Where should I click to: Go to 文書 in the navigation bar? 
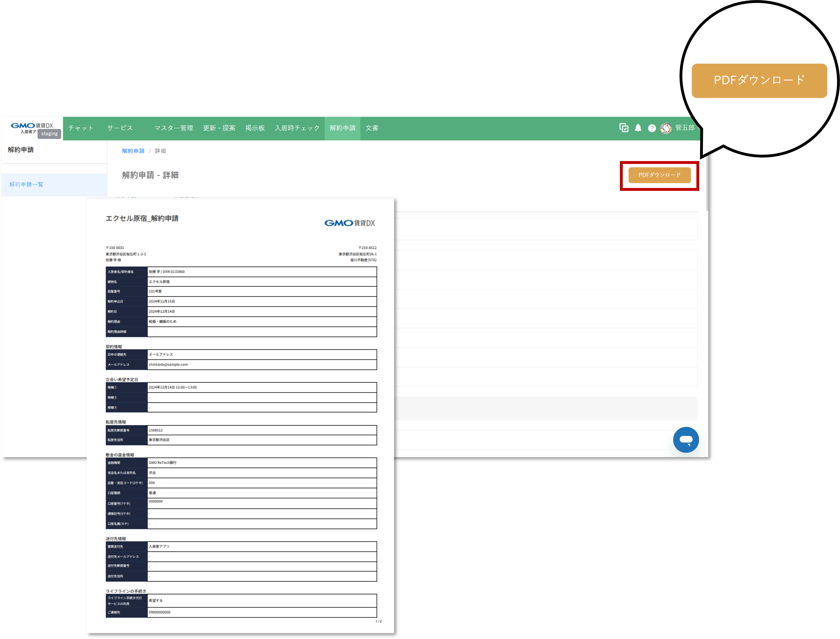(372, 128)
